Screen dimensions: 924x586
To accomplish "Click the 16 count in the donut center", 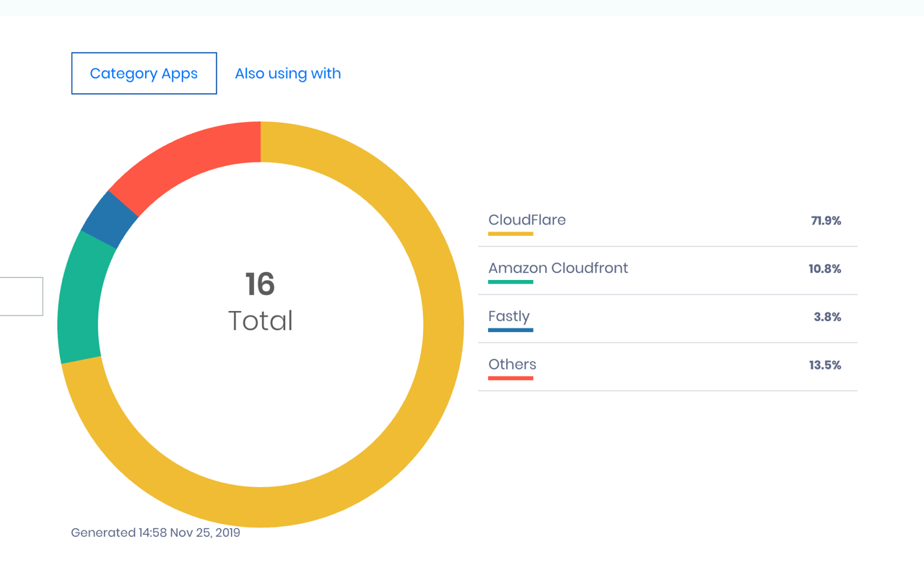I will click(260, 284).
